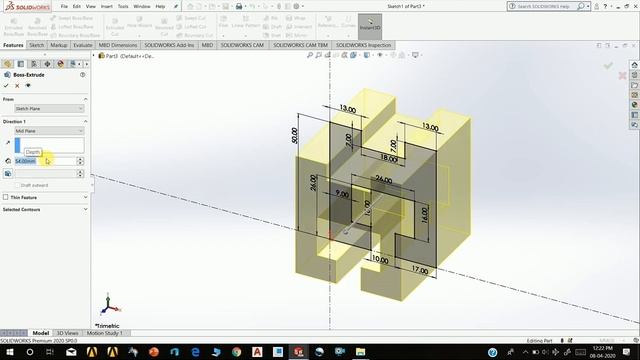This screenshot has height=360, width=640.
Task: Collapse the Direction 1 section chevron
Action: pyautogui.click(x=85, y=122)
